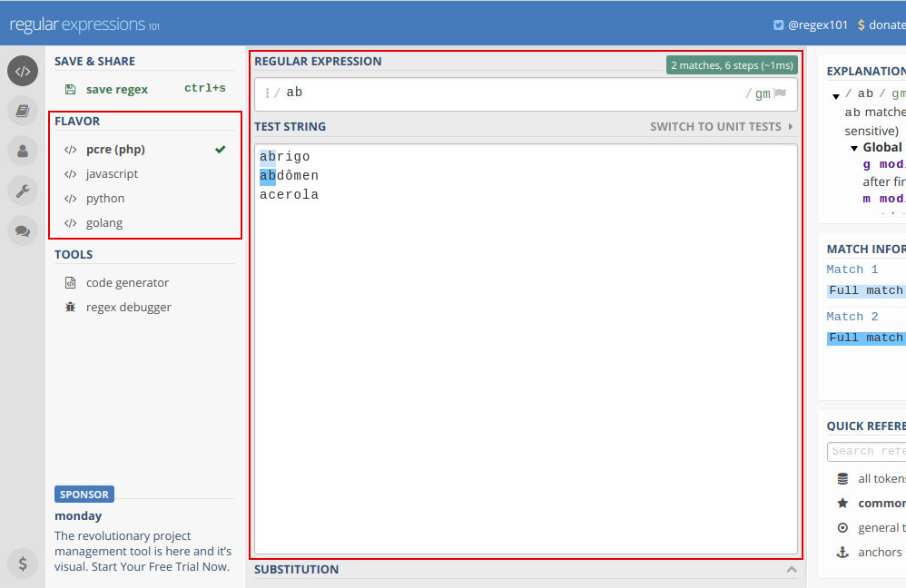
Task: Click save regex
Action: pyautogui.click(x=117, y=90)
